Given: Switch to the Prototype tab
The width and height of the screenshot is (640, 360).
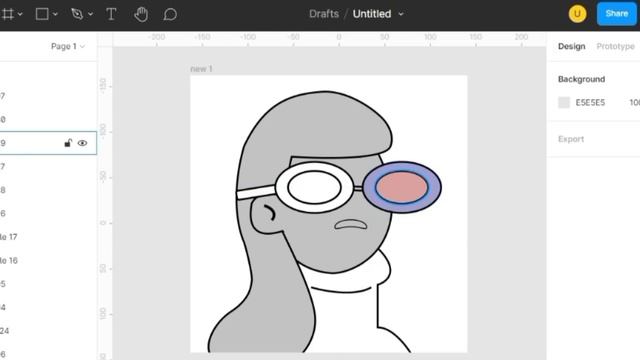Looking at the screenshot, I should [615, 47].
